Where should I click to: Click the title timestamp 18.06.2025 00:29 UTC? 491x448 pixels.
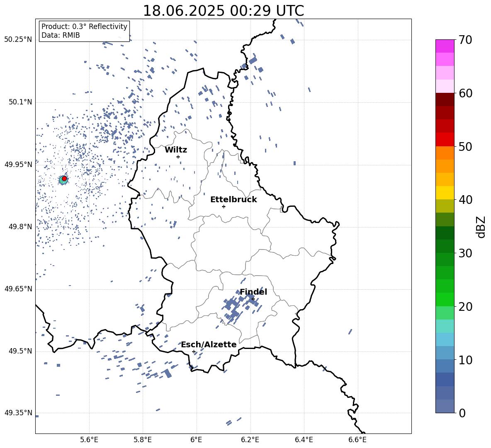pyautogui.click(x=223, y=11)
